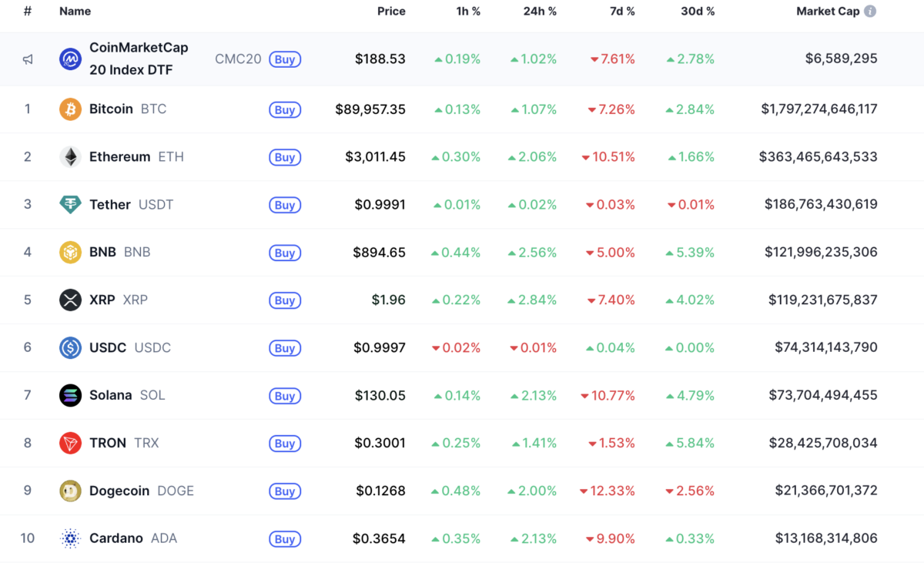Open the TRON coin name link
The width and height of the screenshot is (924, 563).
click(108, 444)
